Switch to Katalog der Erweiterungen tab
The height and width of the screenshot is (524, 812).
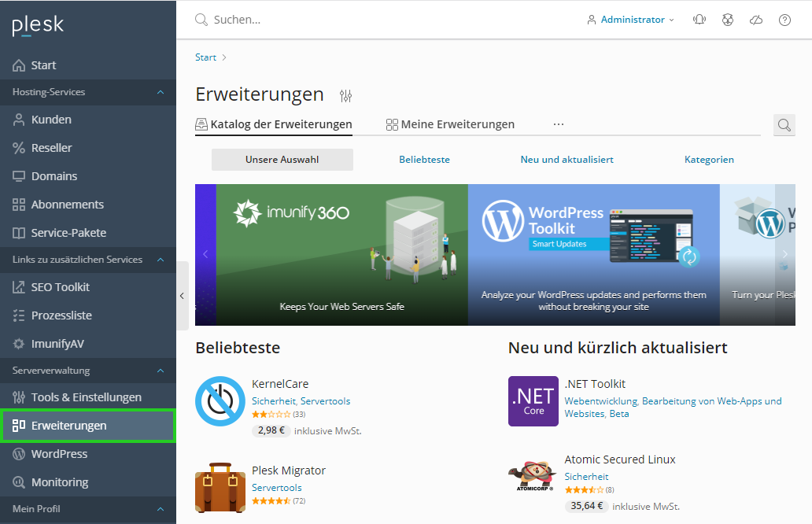pos(274,124)
